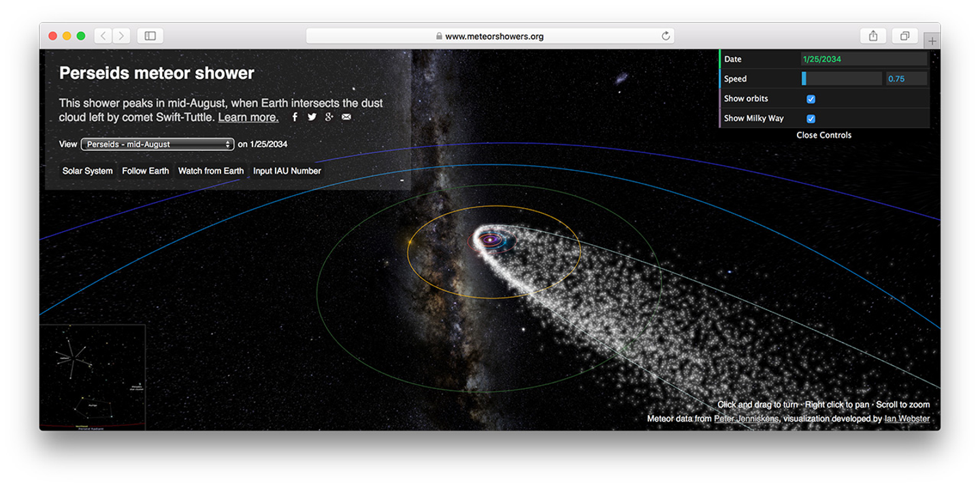Select Watch from Earth view

pos(211,171)
